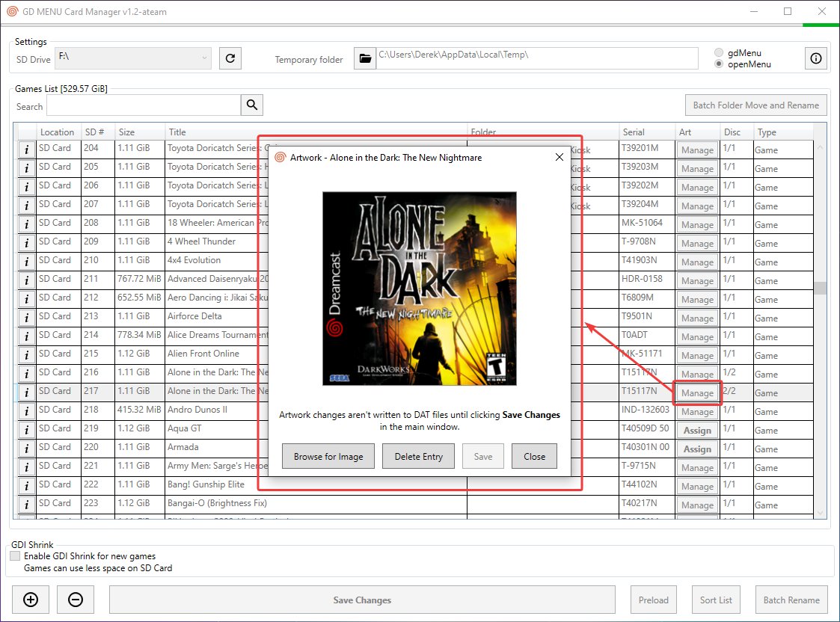Open info for SD # 210 row

(27, 262)
